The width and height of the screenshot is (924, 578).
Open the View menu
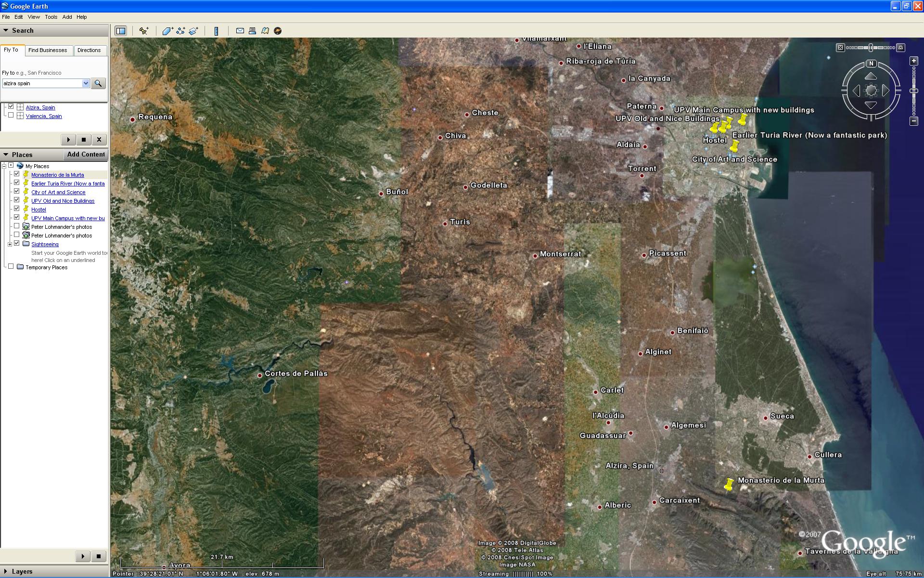34,17
